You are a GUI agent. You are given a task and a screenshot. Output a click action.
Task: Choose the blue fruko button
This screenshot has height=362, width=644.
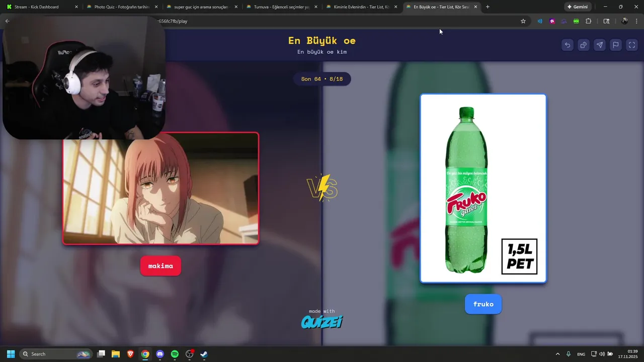pyautogui.click(x=483, y=304)
